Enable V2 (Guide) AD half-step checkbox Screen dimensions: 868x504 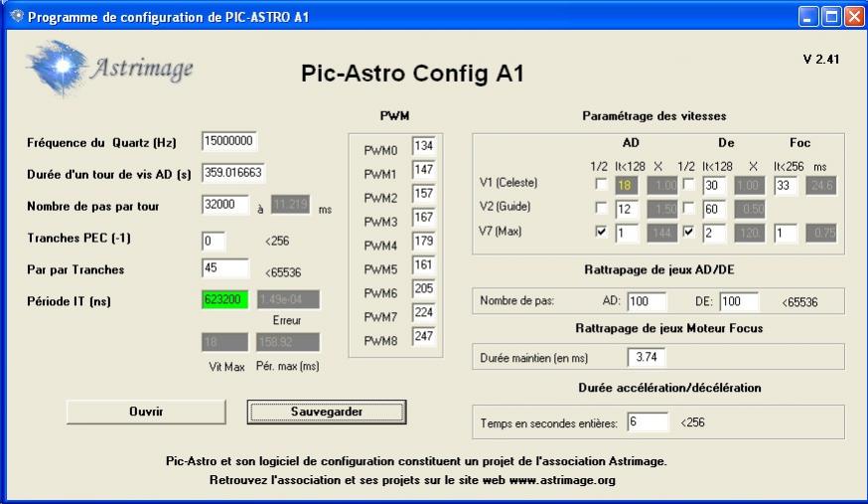point(601,207)
